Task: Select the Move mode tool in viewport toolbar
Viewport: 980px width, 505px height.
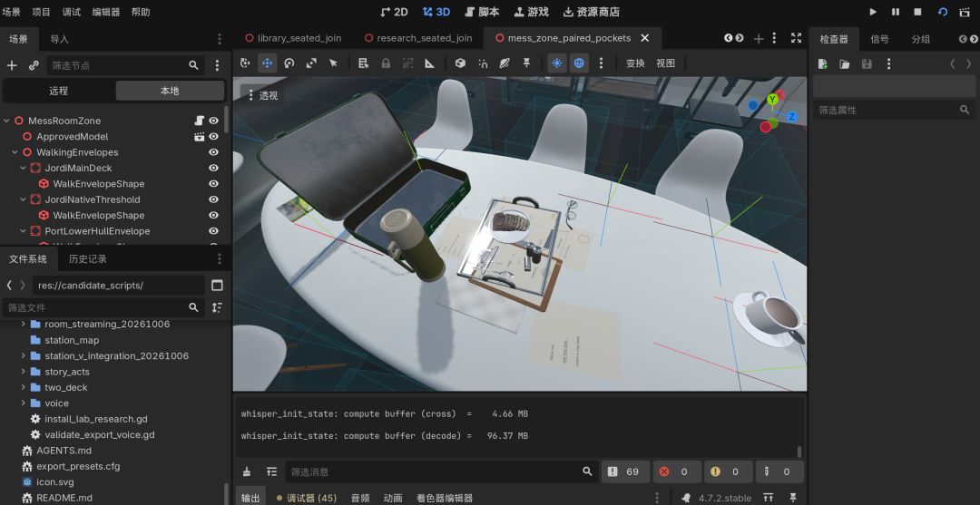Action: 267,63
